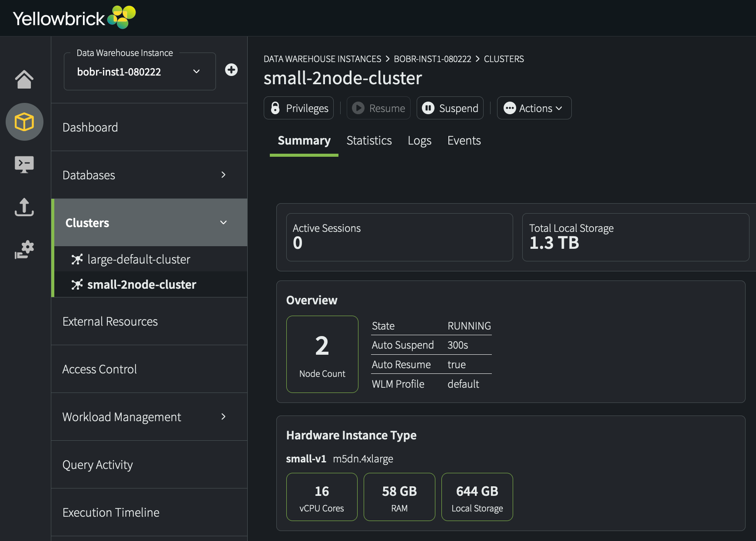Viewport: 756px width, 541px height.
Task: Switch to the Statistics tab
Action: tap(369, 141)
